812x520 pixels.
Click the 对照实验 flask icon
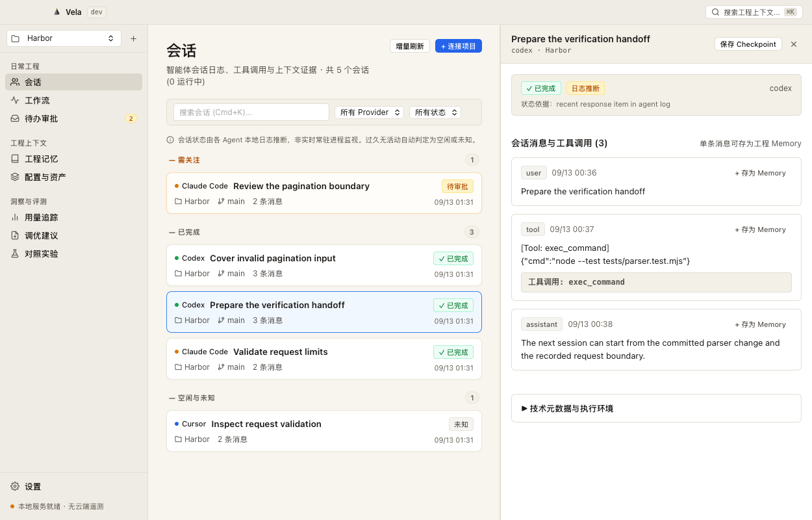(15, 253)
